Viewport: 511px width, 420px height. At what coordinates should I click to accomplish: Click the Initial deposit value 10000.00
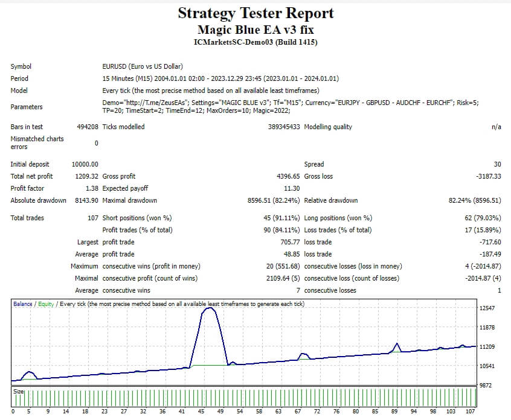[x=85, y=164]
